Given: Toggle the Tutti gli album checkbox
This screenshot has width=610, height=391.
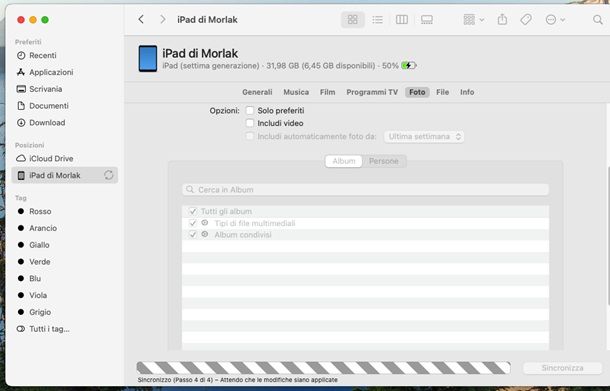Looking at the screenshot, I should point(193,211).
